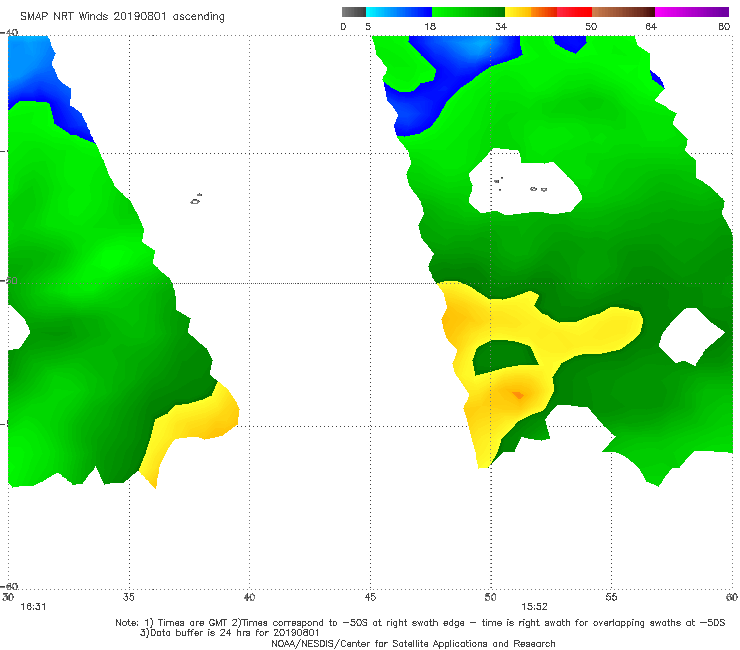This screenshot has height=650, width=740.
Task: Click the note text 'Times are GMT'
Action: click(193, 623)
